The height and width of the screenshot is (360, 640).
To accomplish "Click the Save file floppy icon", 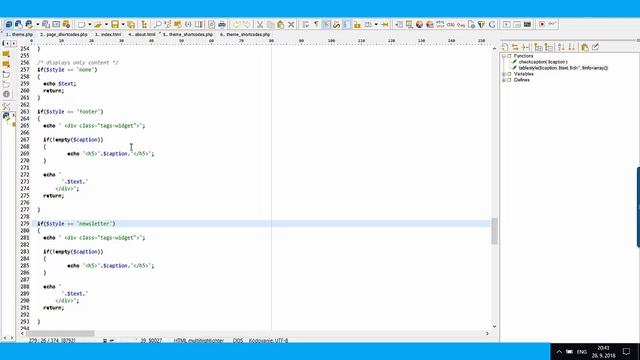I will (x=115, y=24).
